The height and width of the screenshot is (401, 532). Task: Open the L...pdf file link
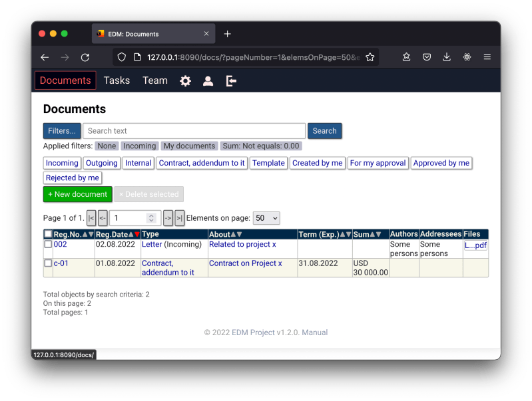coord(475,245)
